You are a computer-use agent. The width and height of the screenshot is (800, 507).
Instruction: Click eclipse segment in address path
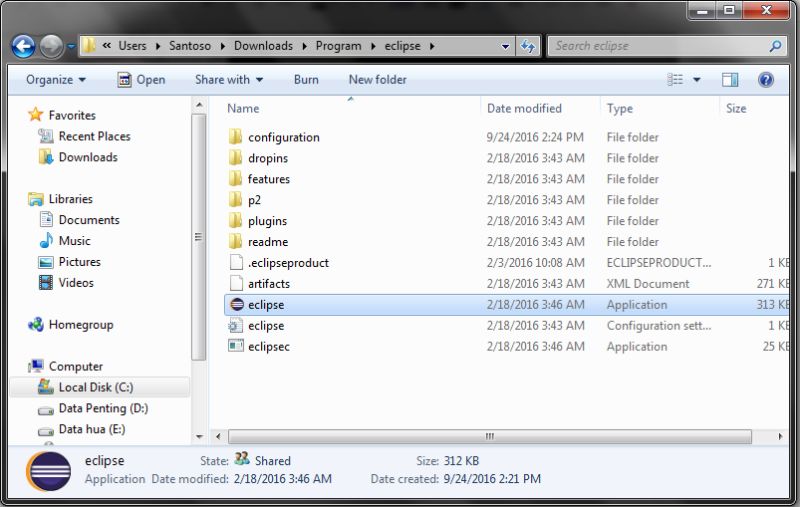pos(403,46)
